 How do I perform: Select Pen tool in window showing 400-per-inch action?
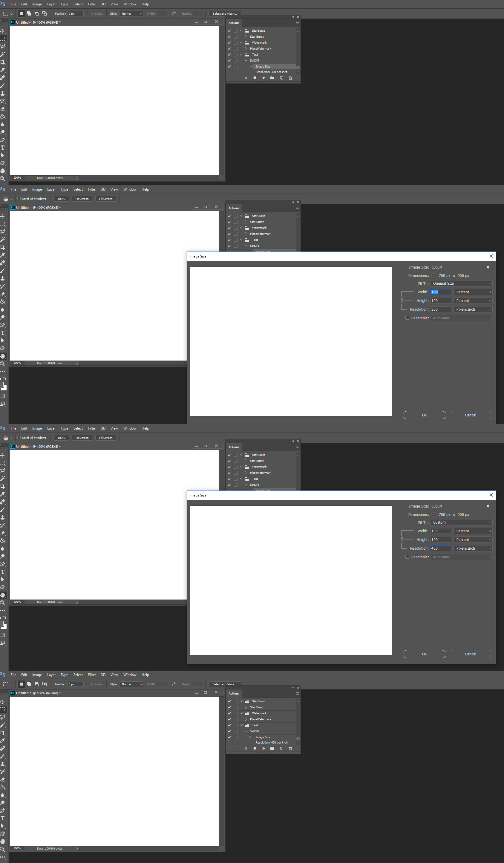pos(3,811)
